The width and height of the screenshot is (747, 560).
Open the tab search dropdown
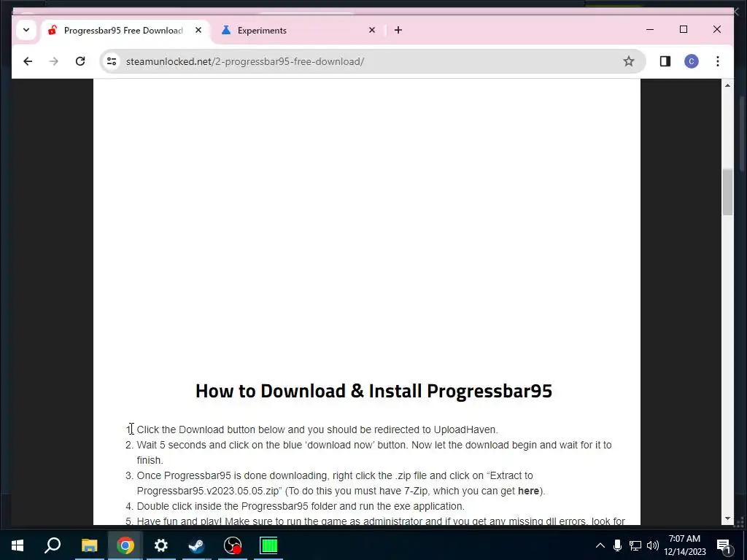[x=26, y=30]
